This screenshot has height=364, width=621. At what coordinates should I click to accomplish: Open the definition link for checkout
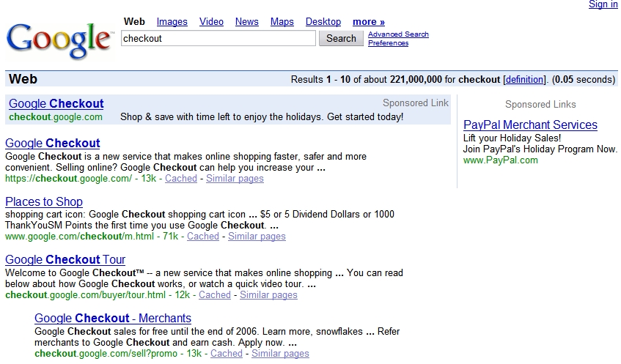525,80
